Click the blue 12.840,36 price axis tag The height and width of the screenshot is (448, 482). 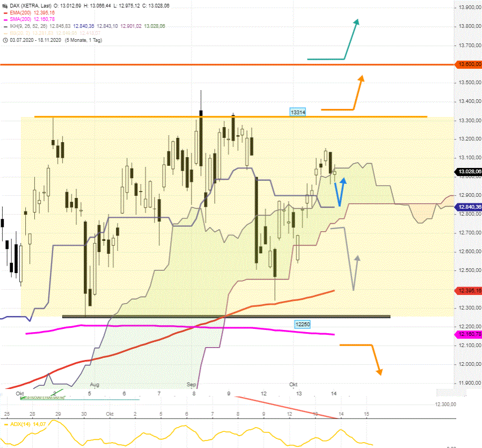tap(468, 207)
